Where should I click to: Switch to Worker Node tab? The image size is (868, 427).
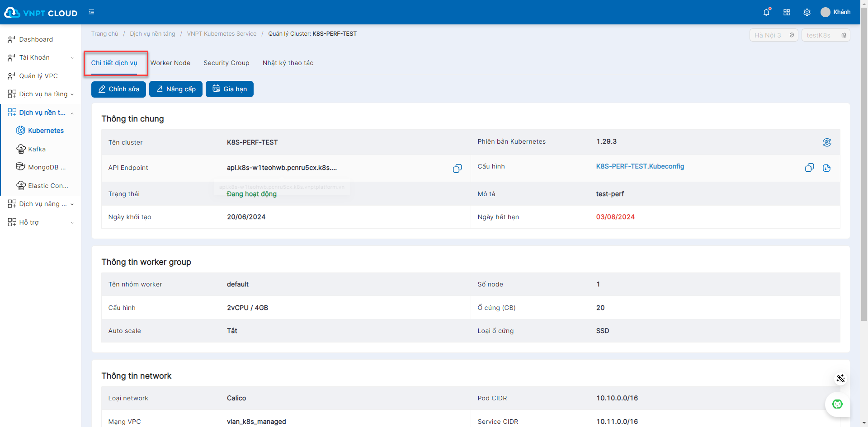(x=170, y=63)
